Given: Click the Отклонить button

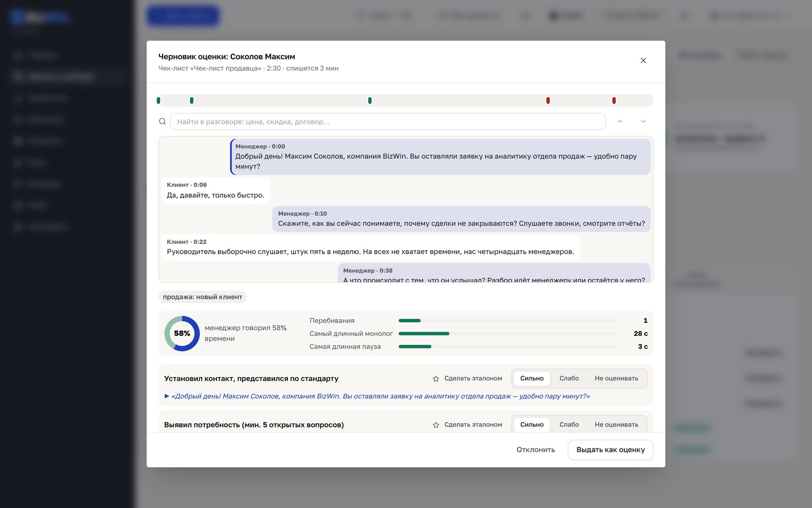Looking at the screenshot, I should point(536,450).
